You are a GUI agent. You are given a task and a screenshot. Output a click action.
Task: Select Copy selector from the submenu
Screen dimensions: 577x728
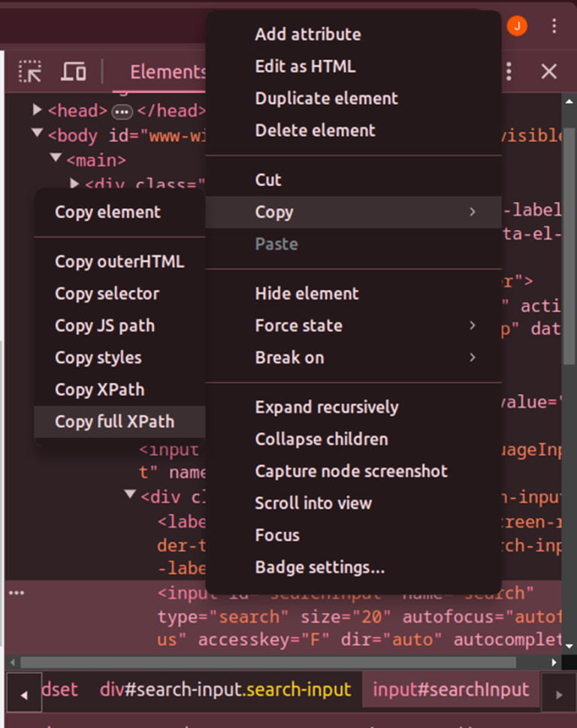tap(107, 293)
